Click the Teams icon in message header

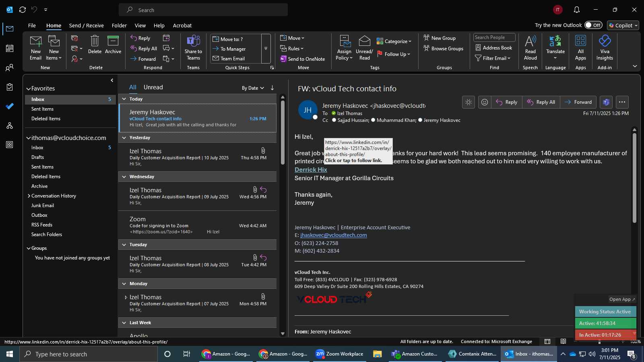(x=606, y=102)
